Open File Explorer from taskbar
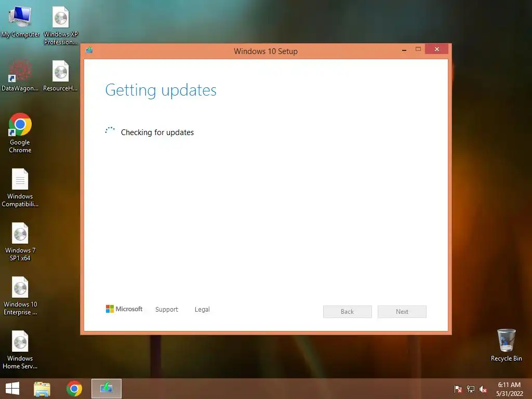The height and width of the screenshot is (399, 532). [x=42, y=389]
